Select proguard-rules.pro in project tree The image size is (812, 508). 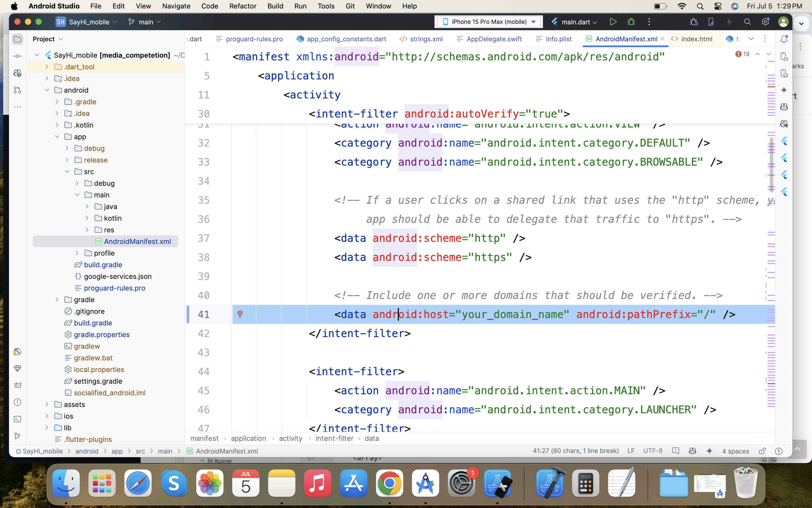pos(114,288)
